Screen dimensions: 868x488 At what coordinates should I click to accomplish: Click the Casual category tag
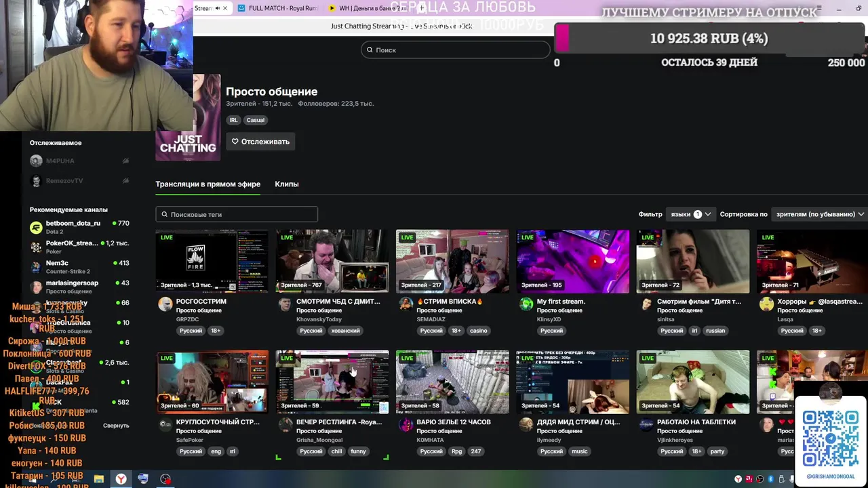point(256,120)
